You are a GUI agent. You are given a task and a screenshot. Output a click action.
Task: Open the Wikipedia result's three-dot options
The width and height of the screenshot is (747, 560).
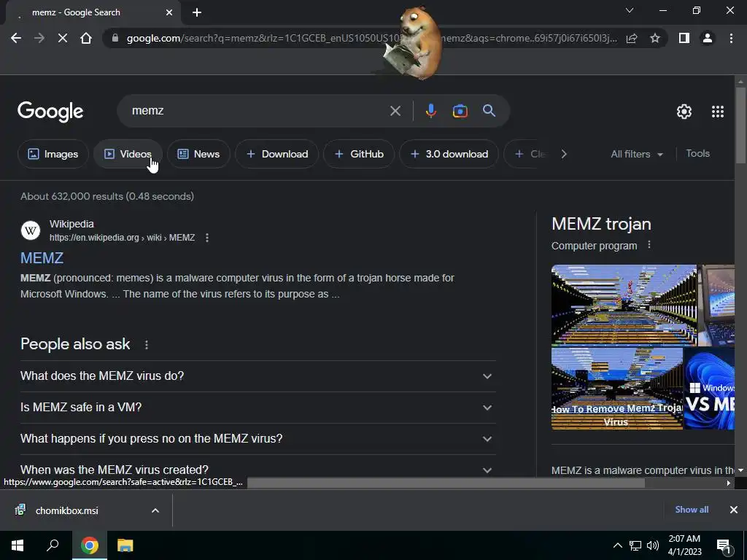[x=206, y=238]
